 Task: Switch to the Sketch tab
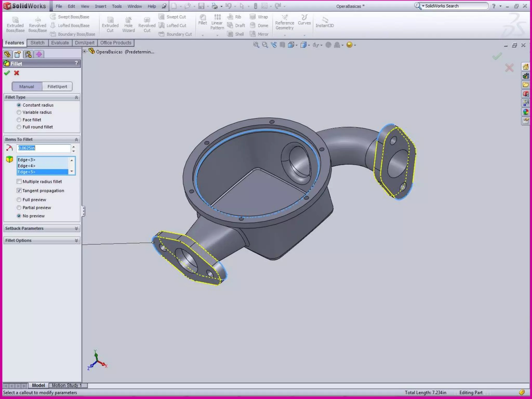point(37,43)
